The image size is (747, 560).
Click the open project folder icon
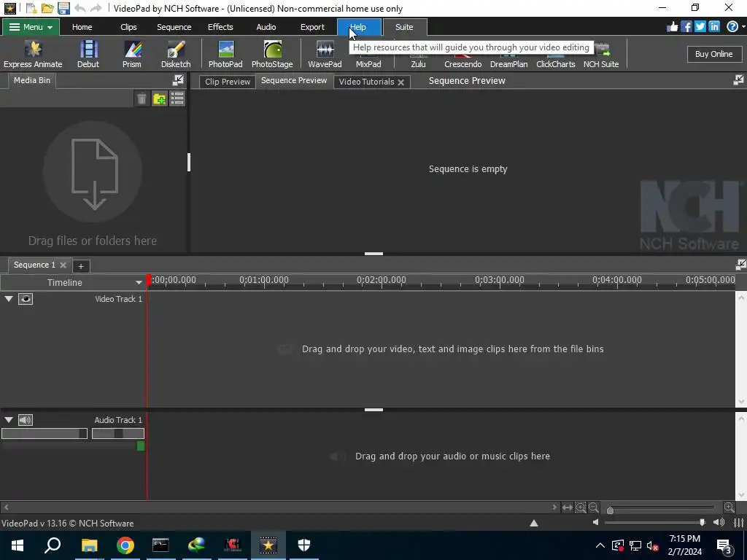point(47,8)
